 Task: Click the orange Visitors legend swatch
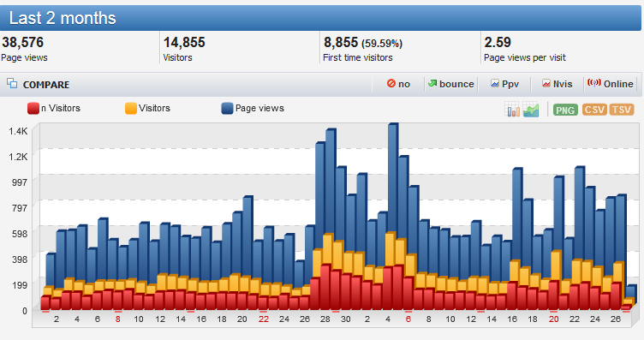[131, 109]
